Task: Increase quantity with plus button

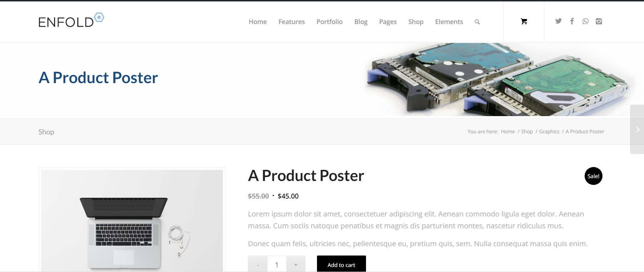Action: (296, 264)
